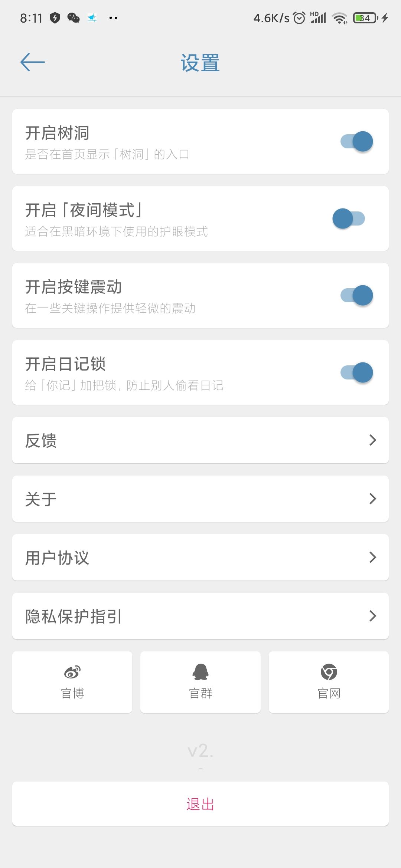
Task: Tap the battery indicator icon
Action: pos(366,18)
